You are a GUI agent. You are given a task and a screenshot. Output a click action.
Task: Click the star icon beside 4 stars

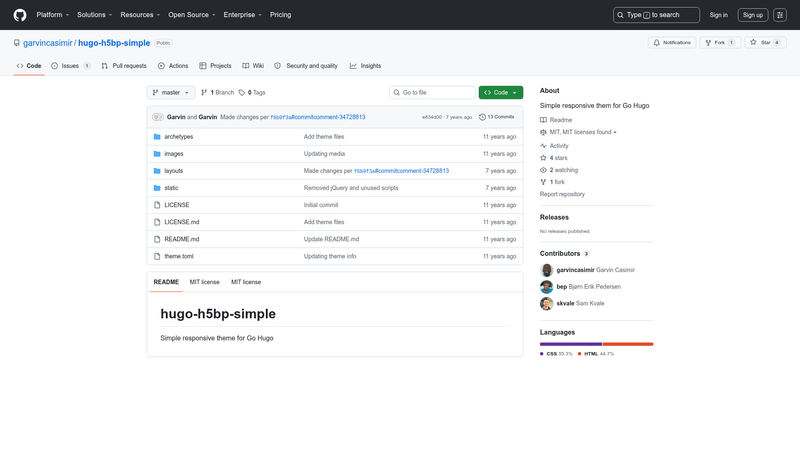[543, 158]
